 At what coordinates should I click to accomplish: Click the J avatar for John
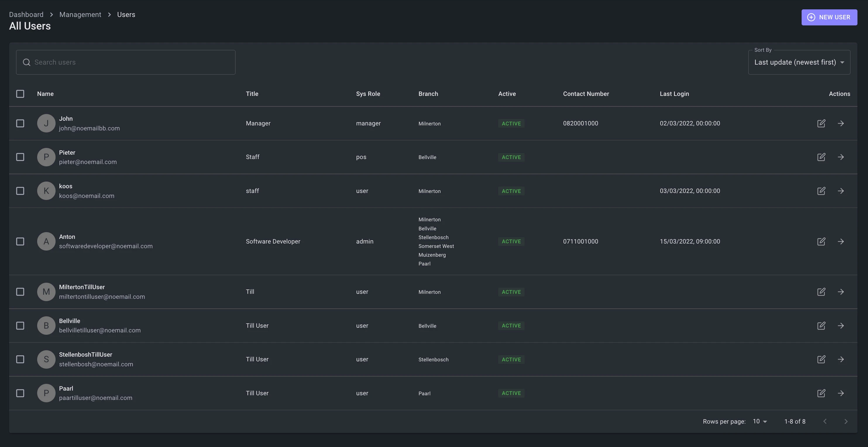(x=46, y=123)
